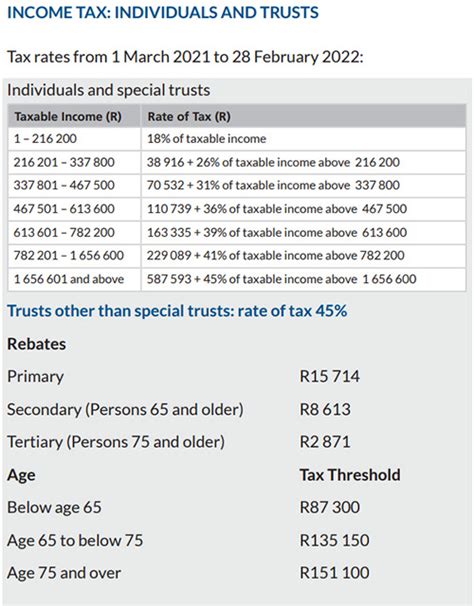Select the '337 801 – 467 500' row
The height and width of the screenshot is (606, 474).
click(237, 186)
